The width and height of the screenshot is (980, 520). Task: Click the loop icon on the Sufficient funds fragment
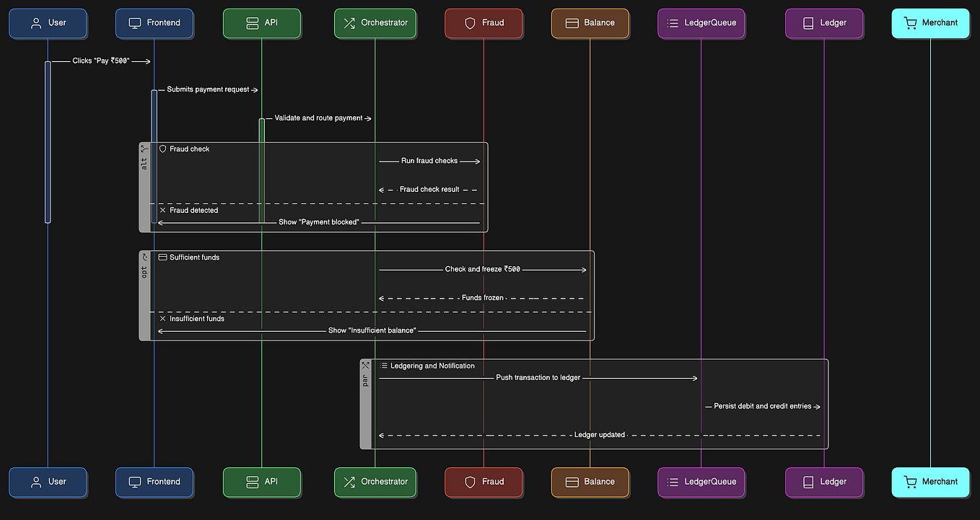coord(145,257)
